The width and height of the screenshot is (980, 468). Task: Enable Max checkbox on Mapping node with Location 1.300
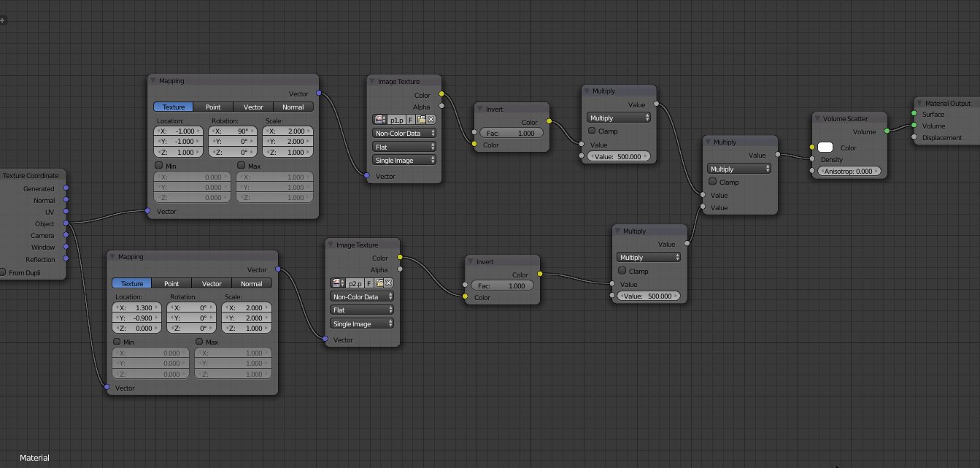(200, 342)
